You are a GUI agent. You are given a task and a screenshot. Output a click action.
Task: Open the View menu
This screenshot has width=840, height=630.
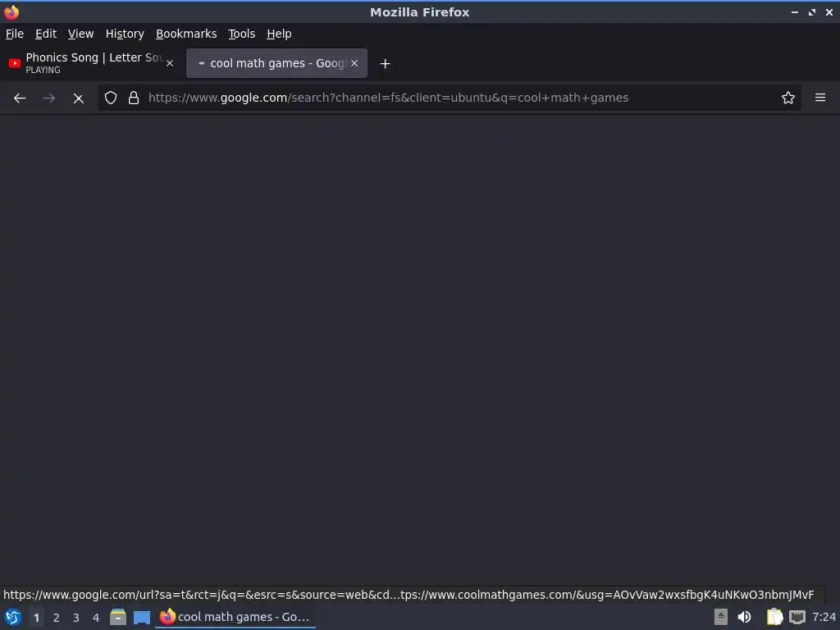(81, 34)
